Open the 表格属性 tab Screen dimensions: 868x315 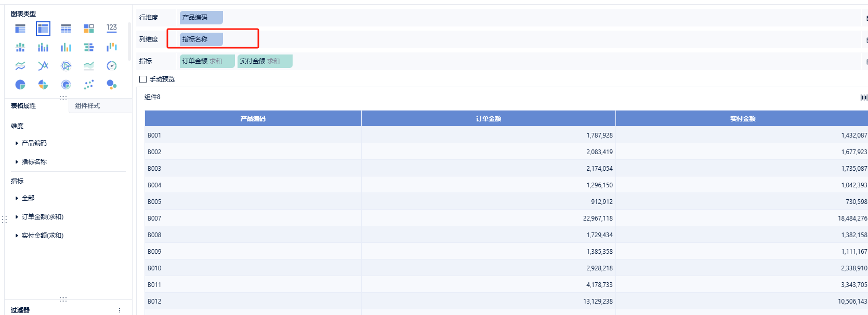[23, 106]
